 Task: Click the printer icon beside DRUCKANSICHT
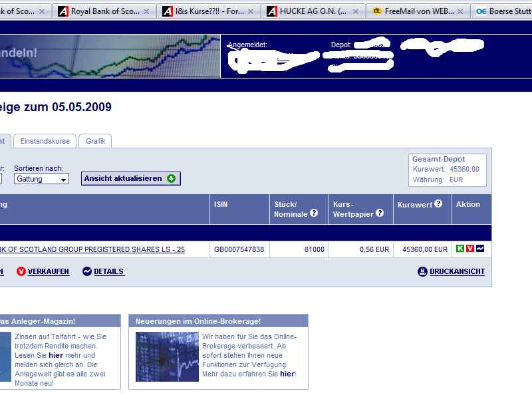pyautogui.click(x=422, y=271)
